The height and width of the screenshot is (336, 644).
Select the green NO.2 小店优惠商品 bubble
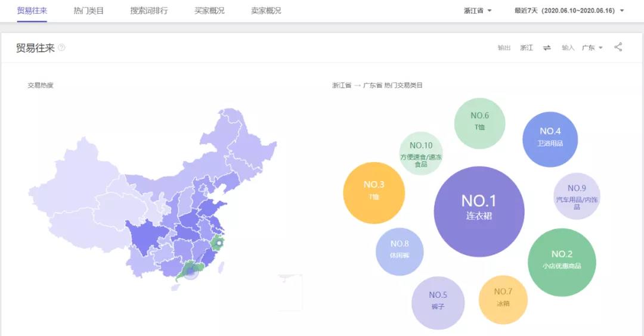[562, 262]
